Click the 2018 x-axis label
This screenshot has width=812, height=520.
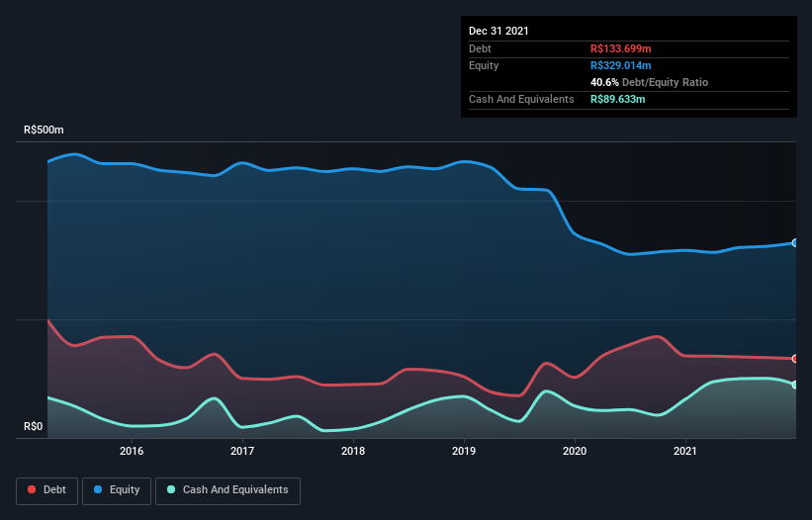[353, 451]
